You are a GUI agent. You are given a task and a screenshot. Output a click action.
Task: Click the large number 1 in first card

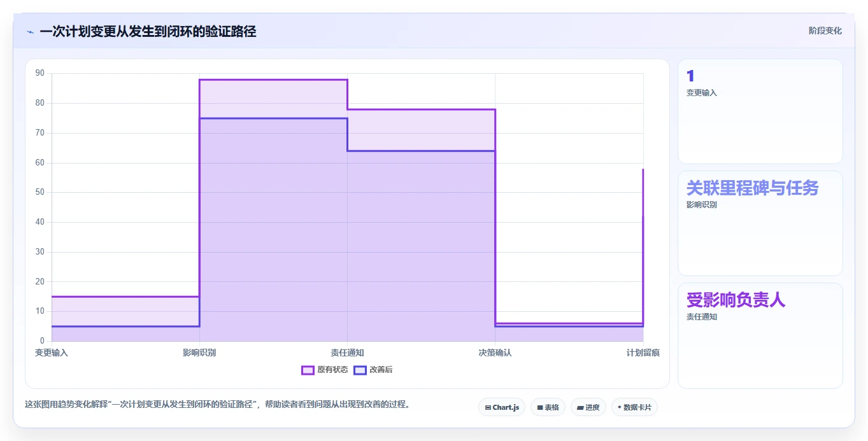pyautogui.click(x=690, y=76)
